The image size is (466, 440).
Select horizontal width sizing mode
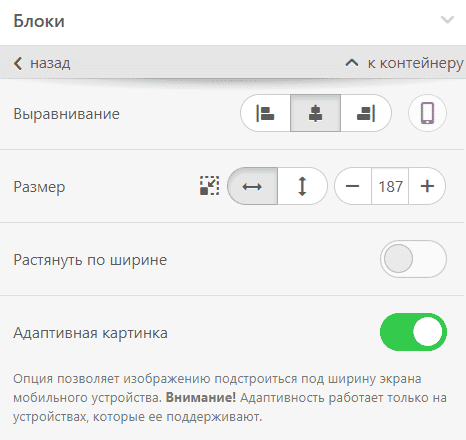[252, 186]
